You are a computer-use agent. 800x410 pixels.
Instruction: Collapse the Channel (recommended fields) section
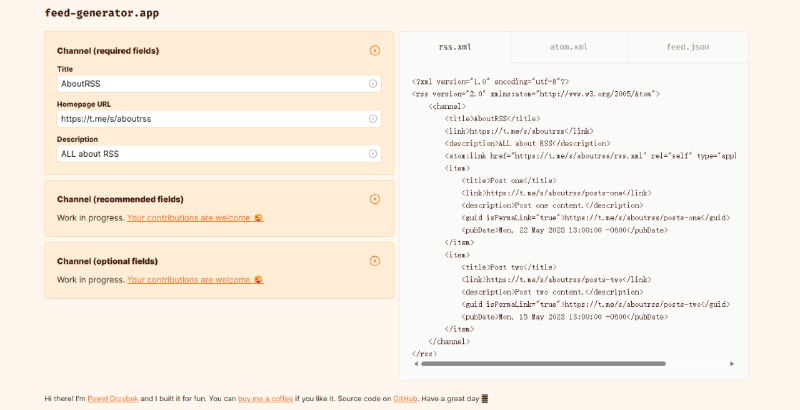pos(375,199)
